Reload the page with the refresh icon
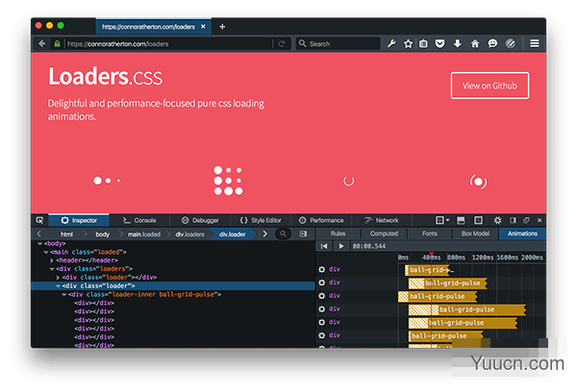 click(282, 44)
